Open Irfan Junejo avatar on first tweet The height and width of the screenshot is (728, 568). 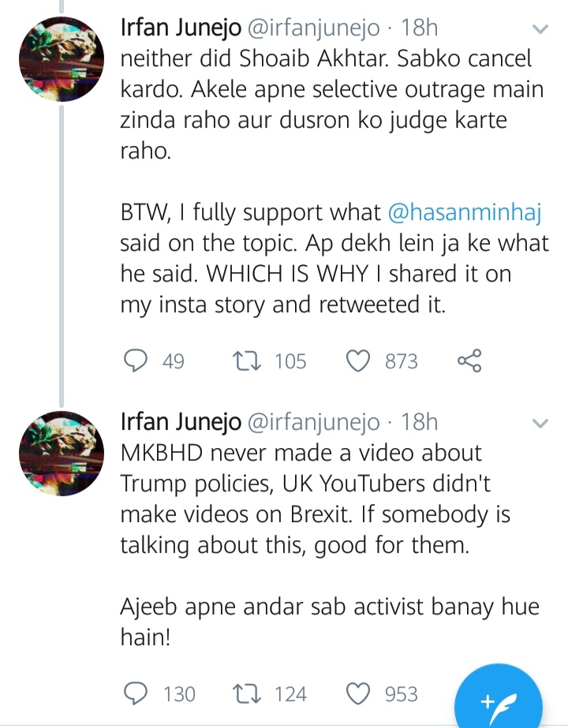[x=62, y=59]
